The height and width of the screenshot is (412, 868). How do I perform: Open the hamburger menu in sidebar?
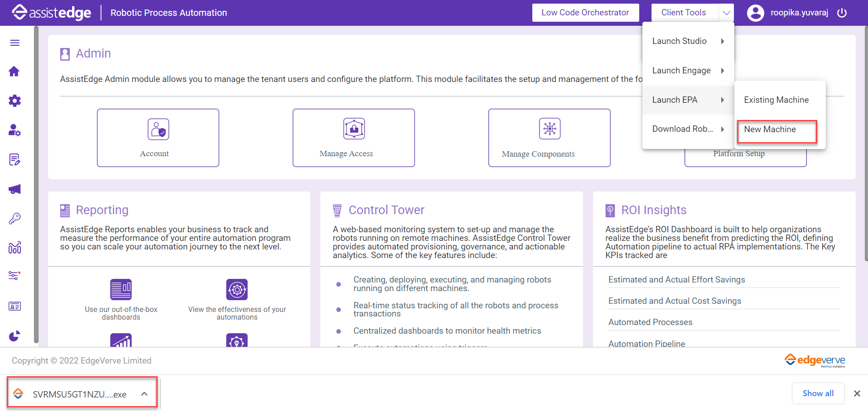[14, 43]
